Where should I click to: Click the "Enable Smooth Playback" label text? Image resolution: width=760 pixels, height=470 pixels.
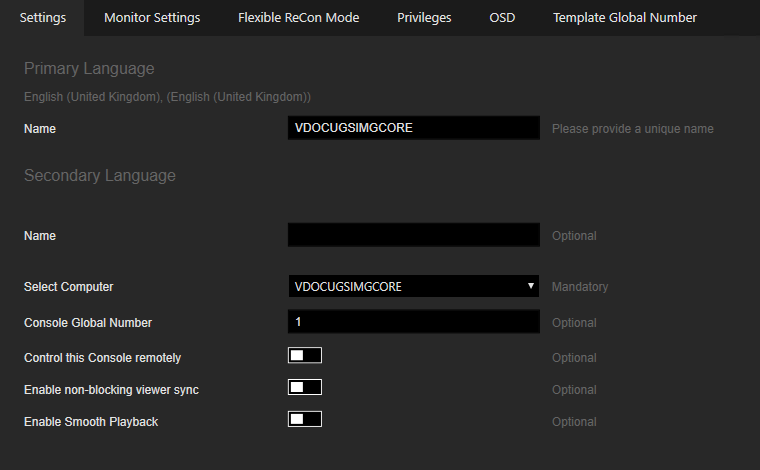click(91, 422)
